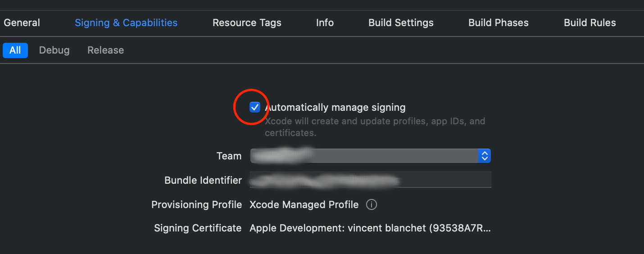This screenshot has width=644, height=254.
Task: Click the blue arrows on the Team selector
Action: [x=485, y=156]
